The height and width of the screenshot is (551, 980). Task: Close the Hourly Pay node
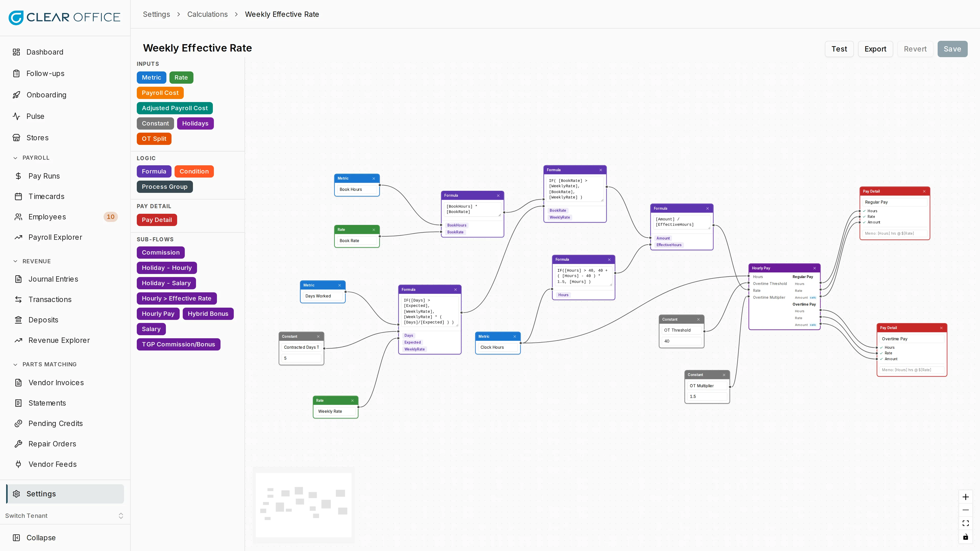pos(815,268)
